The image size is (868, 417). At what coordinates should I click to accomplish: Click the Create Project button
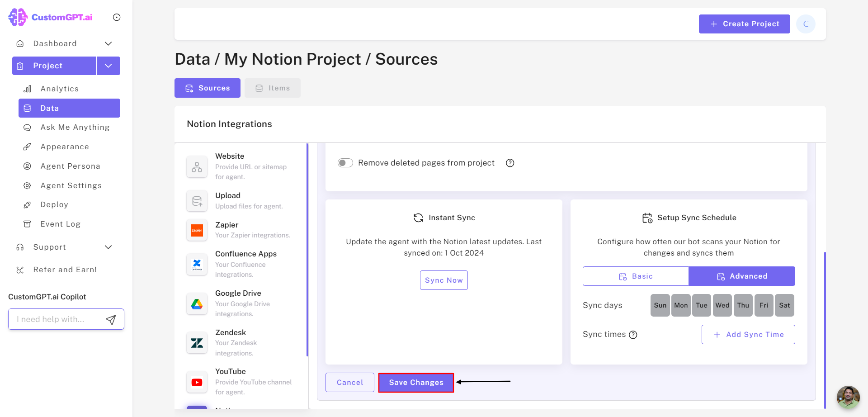[x=745, y=24]
